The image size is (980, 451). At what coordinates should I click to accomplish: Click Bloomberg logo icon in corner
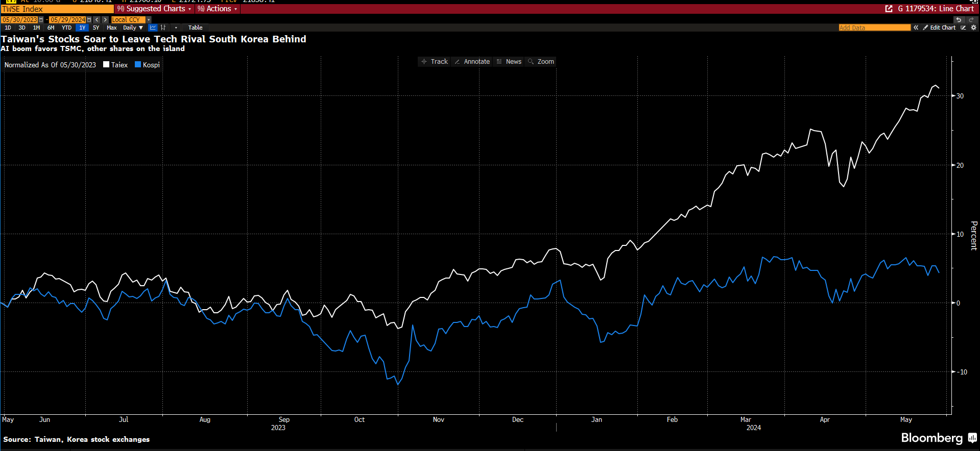click(973, 438)
